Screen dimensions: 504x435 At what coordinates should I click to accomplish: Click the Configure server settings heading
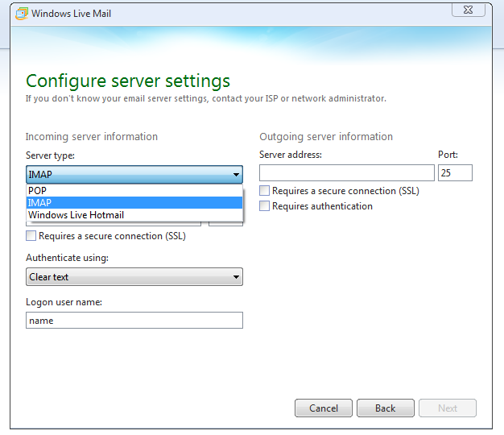pos(128,81)
